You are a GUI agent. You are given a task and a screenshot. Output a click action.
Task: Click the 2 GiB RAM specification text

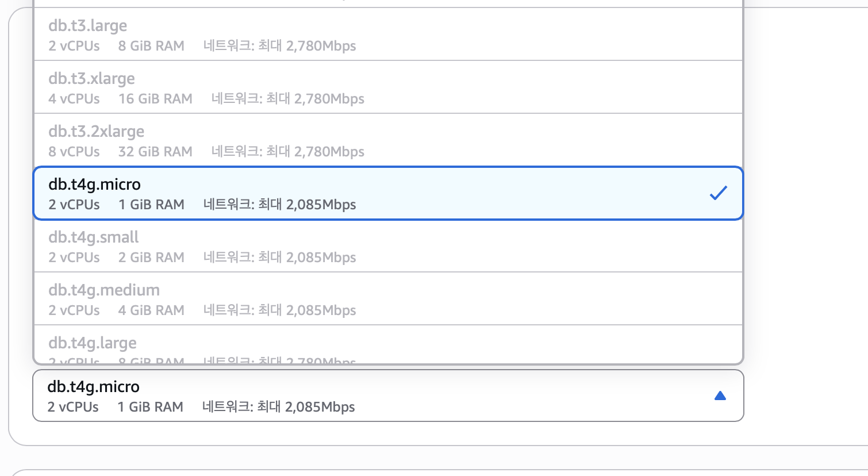click(151, 258)
